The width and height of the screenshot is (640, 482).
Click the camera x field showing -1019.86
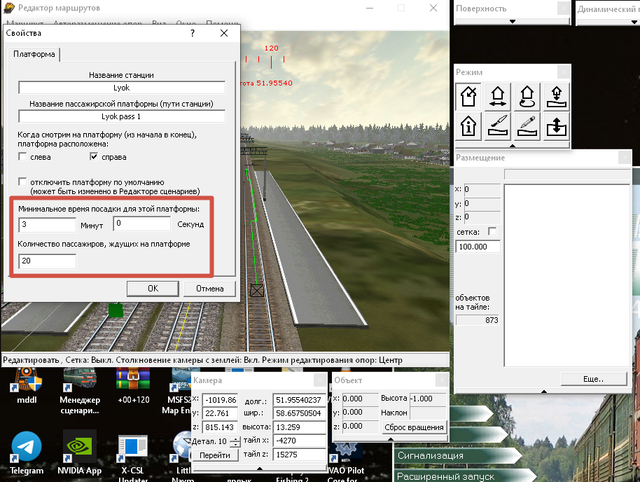[x=220, y=400]
